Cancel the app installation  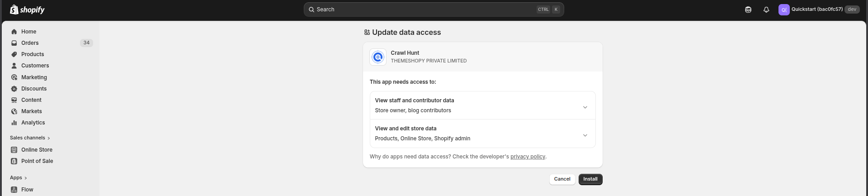[x=562, y=179]
